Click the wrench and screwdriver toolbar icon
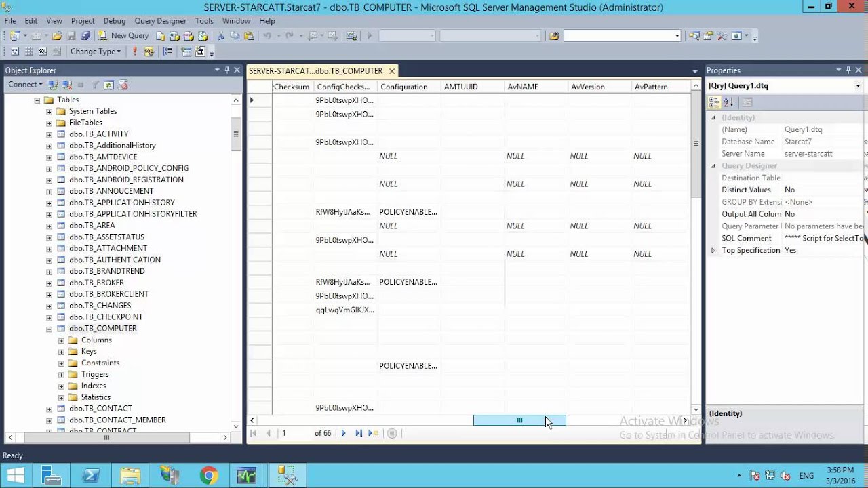This screenshot has width=868, height=488. coord(723,36)
